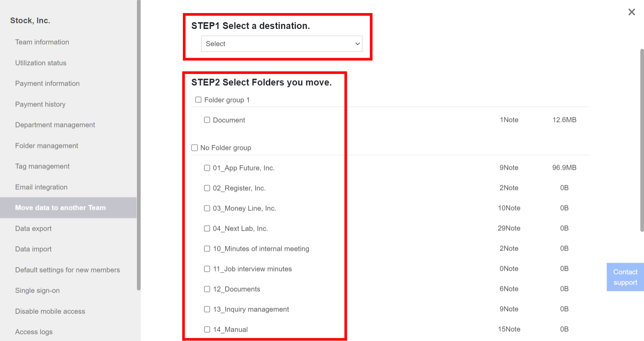The width and height of the screenshot is (644, 341).
Task: Check the 12_Documents folder checkbox
Action: click(207, 289)
